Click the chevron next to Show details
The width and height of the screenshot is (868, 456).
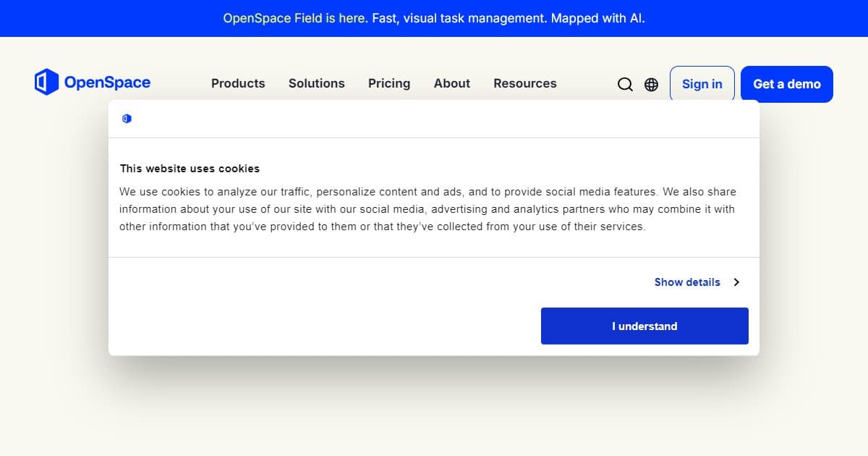(x=736, y=282)
